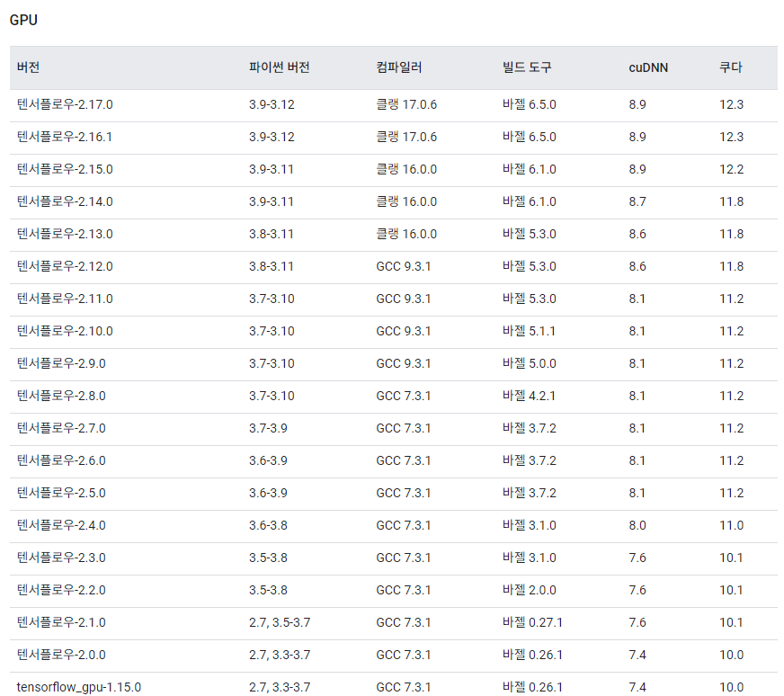
Task: Click Python 3.7-3.9 in the 2.7.0 row
Action: tap(269, 429)
